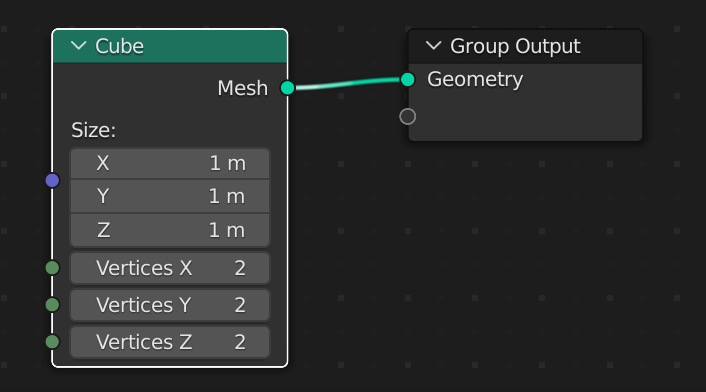Select the Size X value field
The width and height of the screenshot is (706, 392).
170,163
